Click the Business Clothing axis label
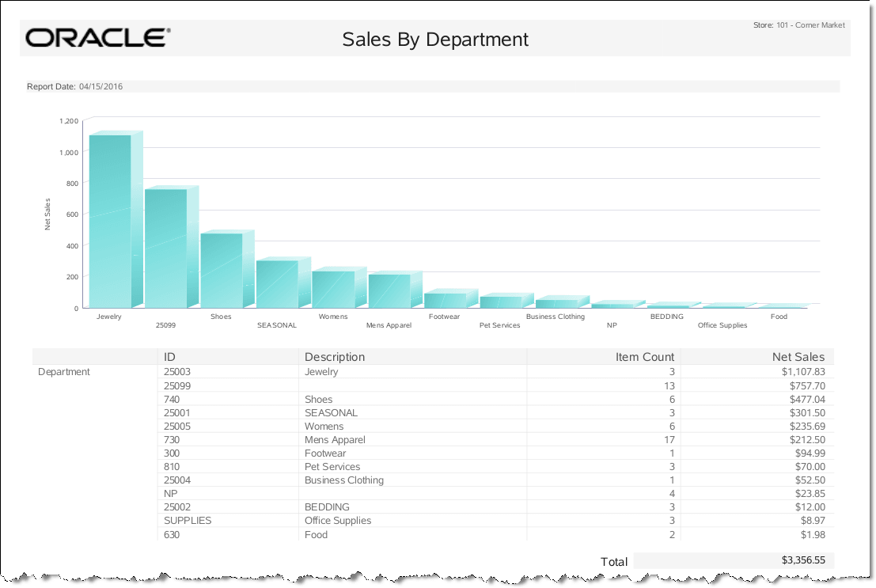 556,317
